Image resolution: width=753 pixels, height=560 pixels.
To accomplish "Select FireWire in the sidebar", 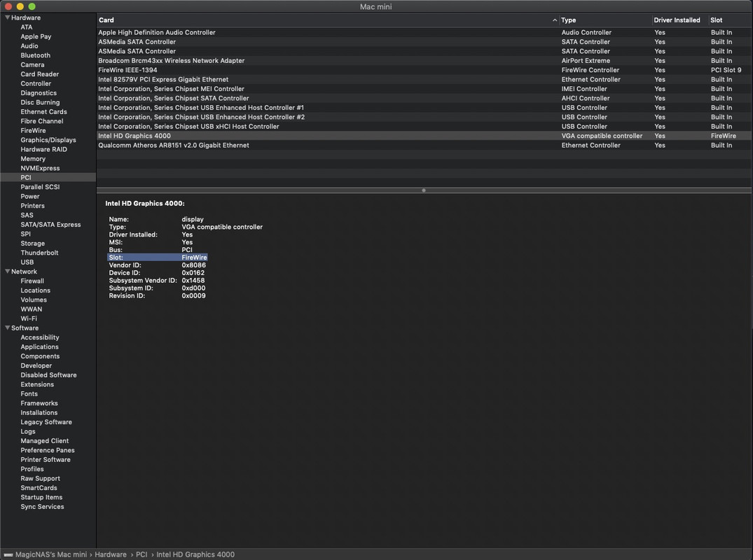I will coord(33,130).
